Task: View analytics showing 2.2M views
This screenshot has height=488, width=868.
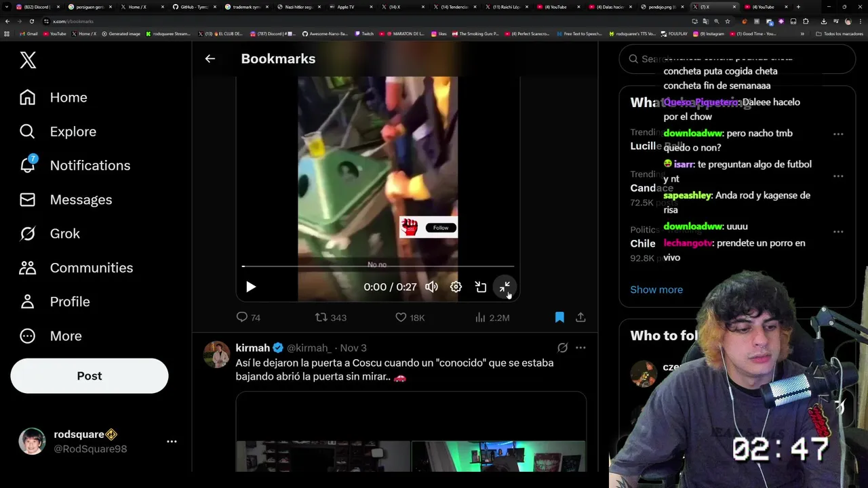Action: pos(492,317)
